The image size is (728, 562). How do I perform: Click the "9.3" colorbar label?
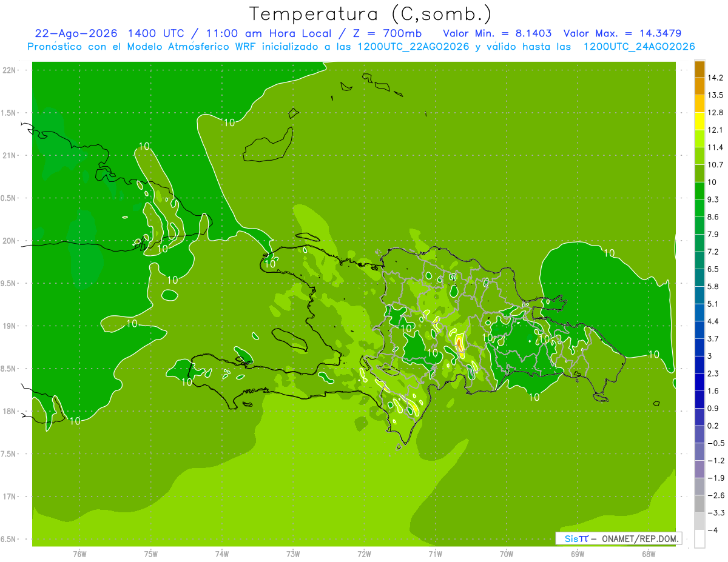(713, 199)
